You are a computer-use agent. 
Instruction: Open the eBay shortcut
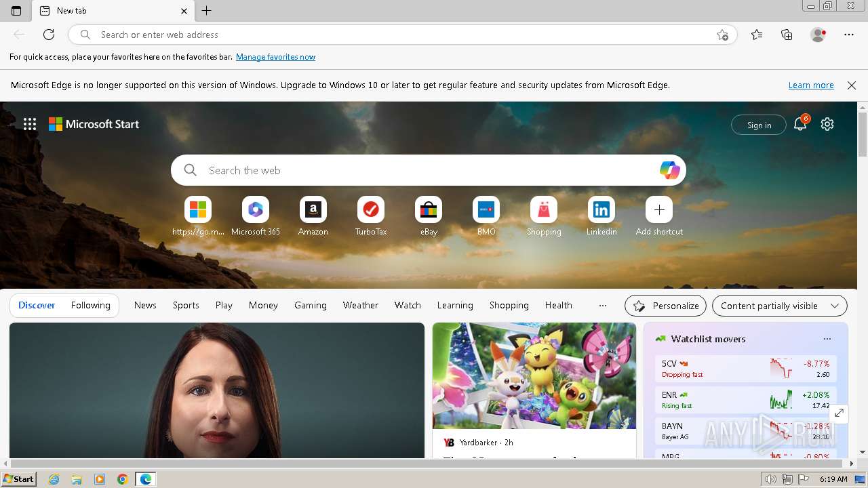click(429, 217)
